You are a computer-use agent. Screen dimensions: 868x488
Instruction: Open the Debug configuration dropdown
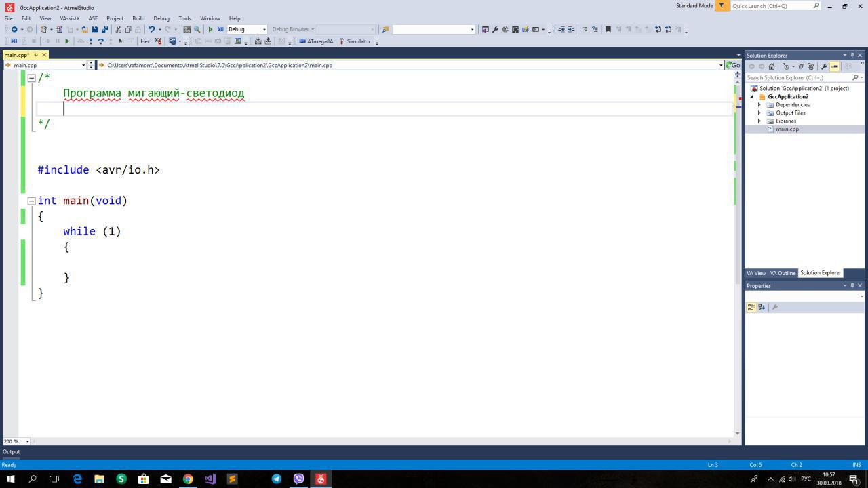click(264, 29)
